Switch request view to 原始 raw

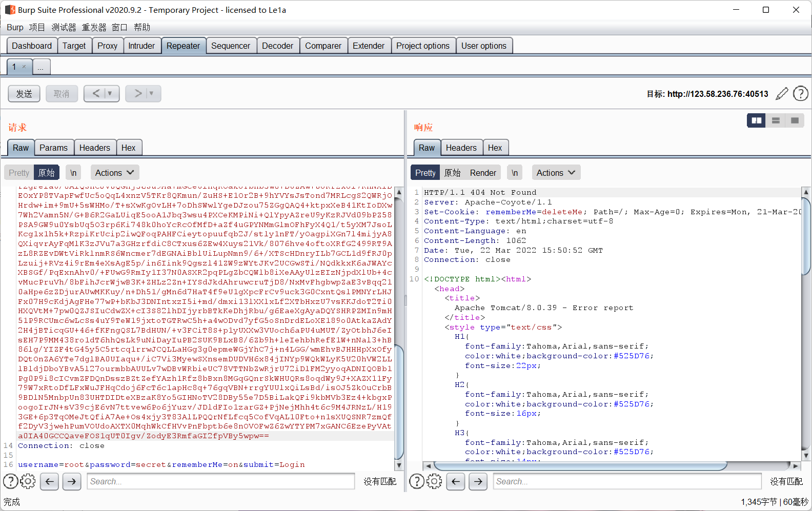pos(47,173)
